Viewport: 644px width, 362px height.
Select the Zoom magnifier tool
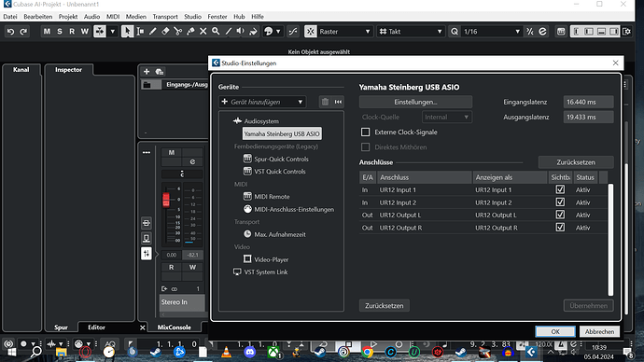tap(216, 31)
